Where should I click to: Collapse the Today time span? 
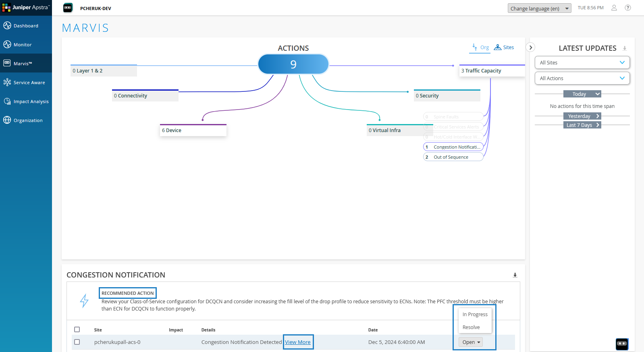pyautogui.click(x=582, y=94)
